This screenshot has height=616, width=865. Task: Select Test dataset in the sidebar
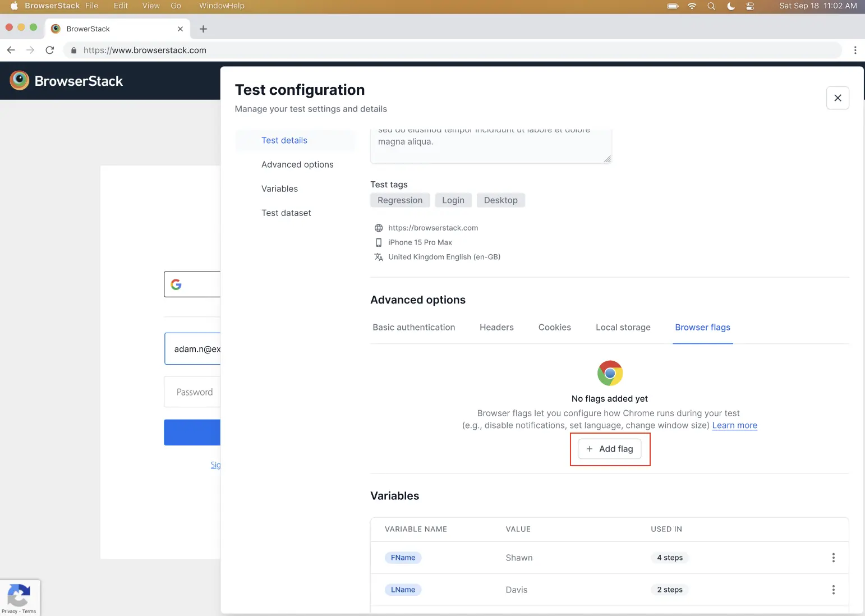(x=286, y=213)
